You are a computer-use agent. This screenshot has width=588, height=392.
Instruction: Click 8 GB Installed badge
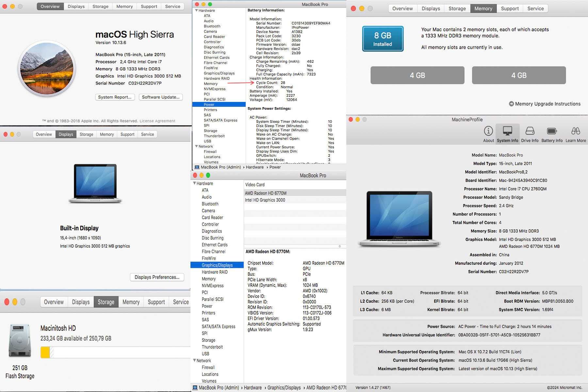[x=383, y=39]
